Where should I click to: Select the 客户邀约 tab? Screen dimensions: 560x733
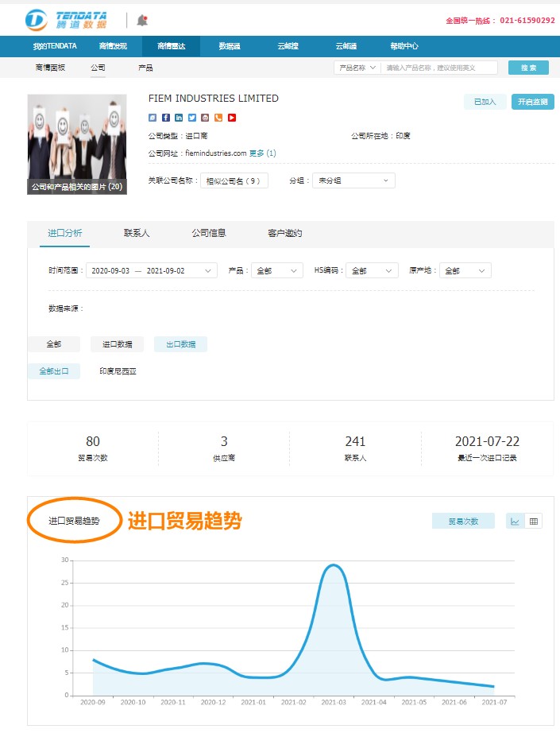(x=285, y=233)
